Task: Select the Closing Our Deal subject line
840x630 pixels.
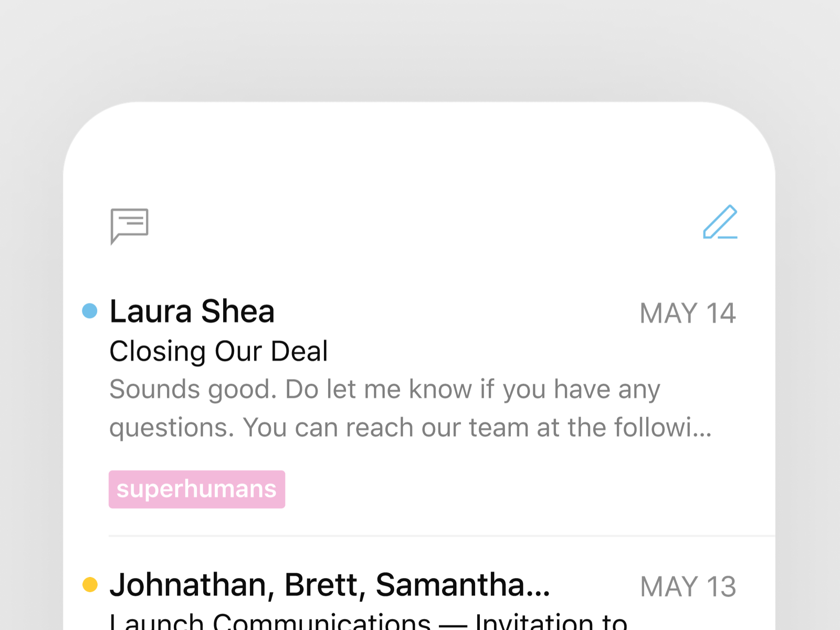Action: click(x=218, y=351)
